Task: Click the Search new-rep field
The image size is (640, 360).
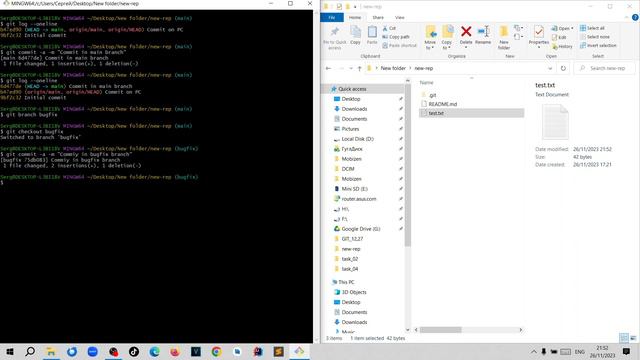Action: 604,68
